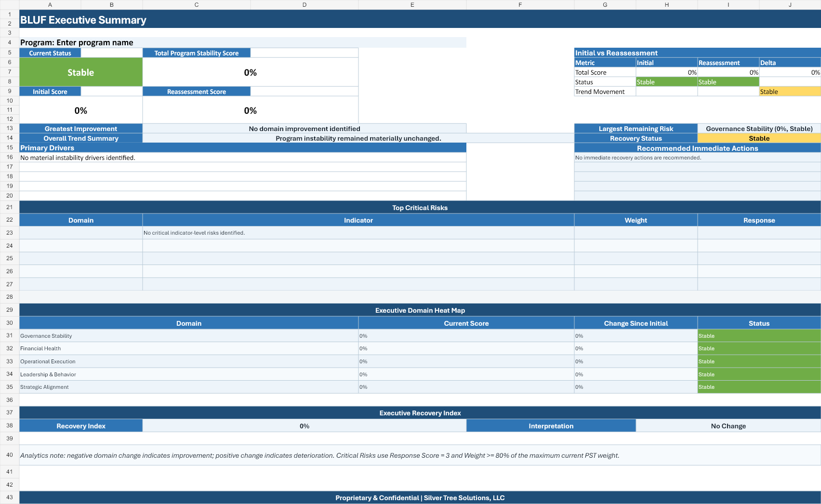
Task: Click the Initial Score header cell
Action: point(50,92)
